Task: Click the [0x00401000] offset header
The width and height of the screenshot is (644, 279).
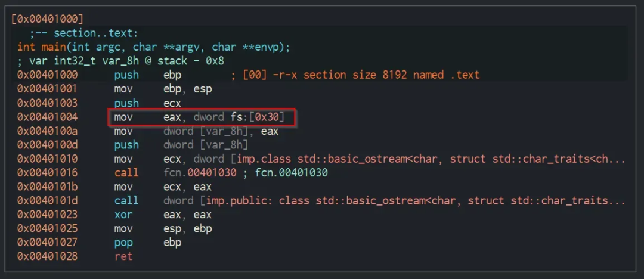Action: [48, 18]
